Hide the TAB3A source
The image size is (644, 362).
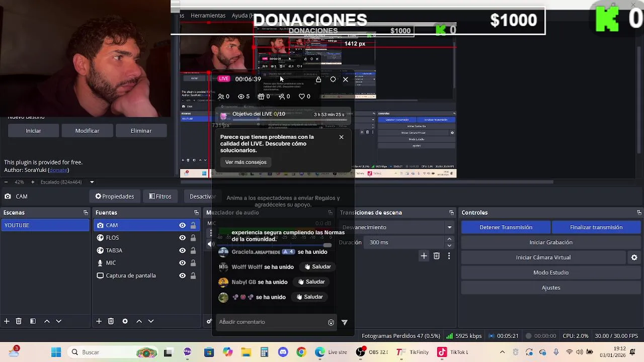point(182,250)
